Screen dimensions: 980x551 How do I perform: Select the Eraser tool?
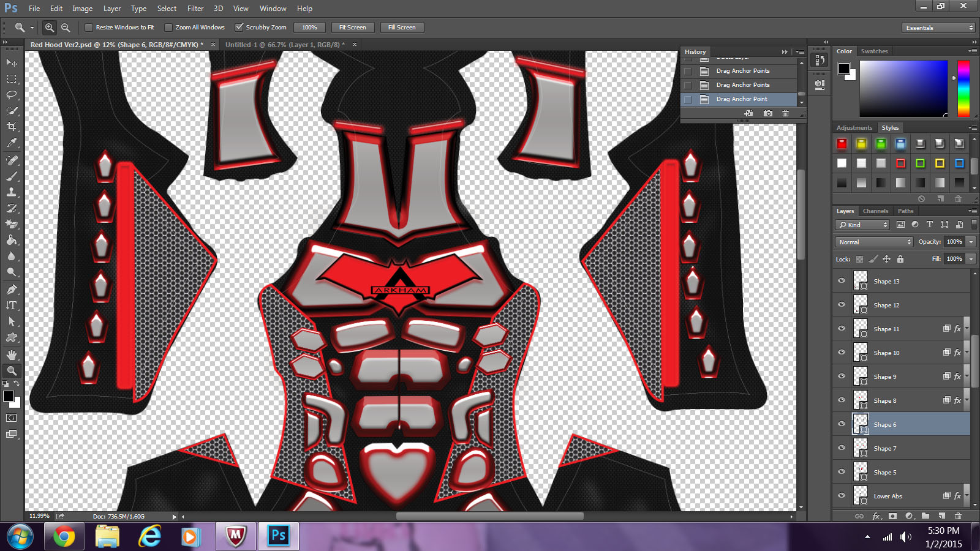point(12,224)
